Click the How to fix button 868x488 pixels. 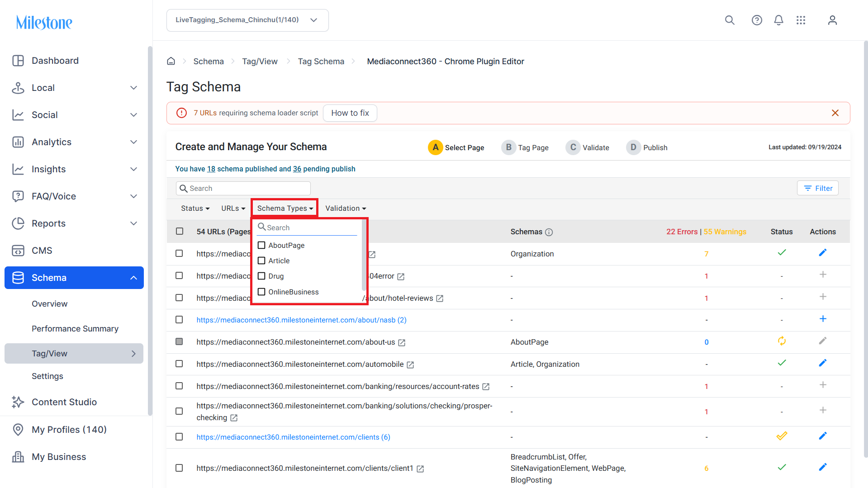click(x=350, y=113)
